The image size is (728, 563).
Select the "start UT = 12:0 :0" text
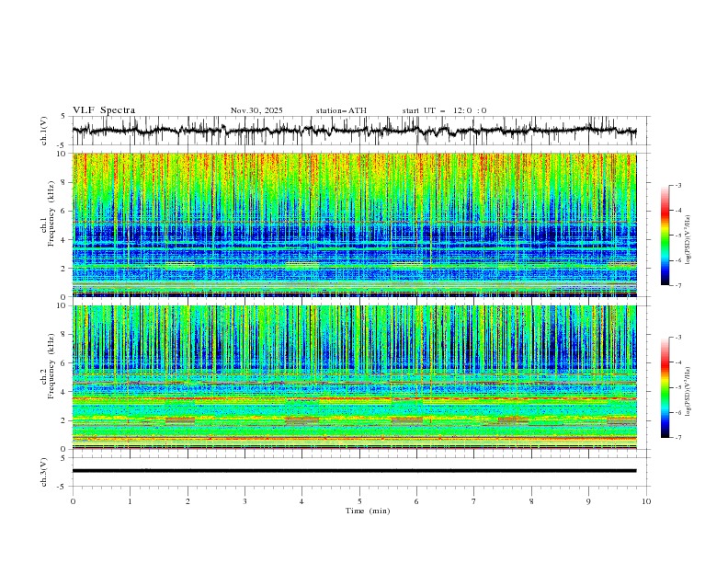444,110
